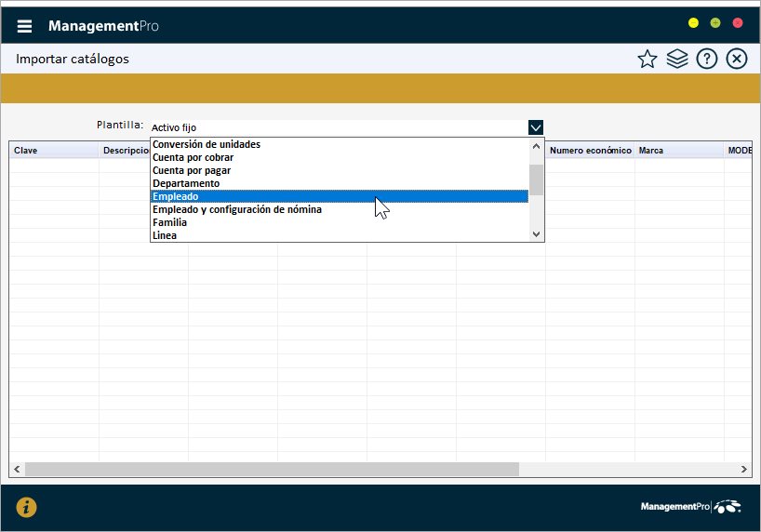Click the yellow minimize window dot
Viewport: 761px width, 532px height.
[693, 23]
